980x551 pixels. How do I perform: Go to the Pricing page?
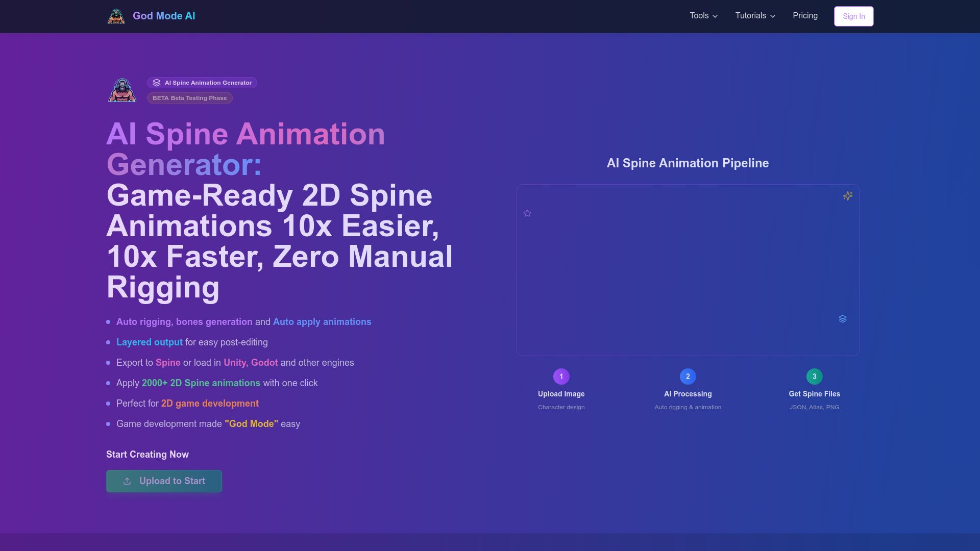click(805, 16)
